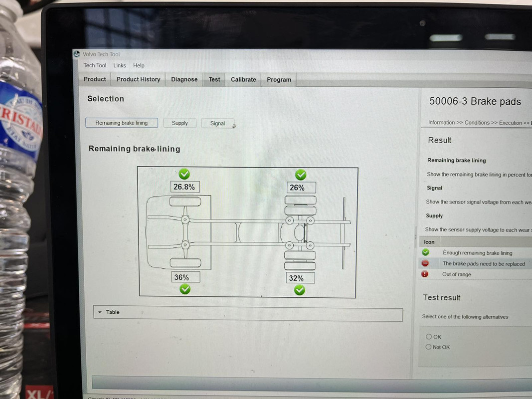
Task: Select the Signal button
Action: tap(217, 124)
